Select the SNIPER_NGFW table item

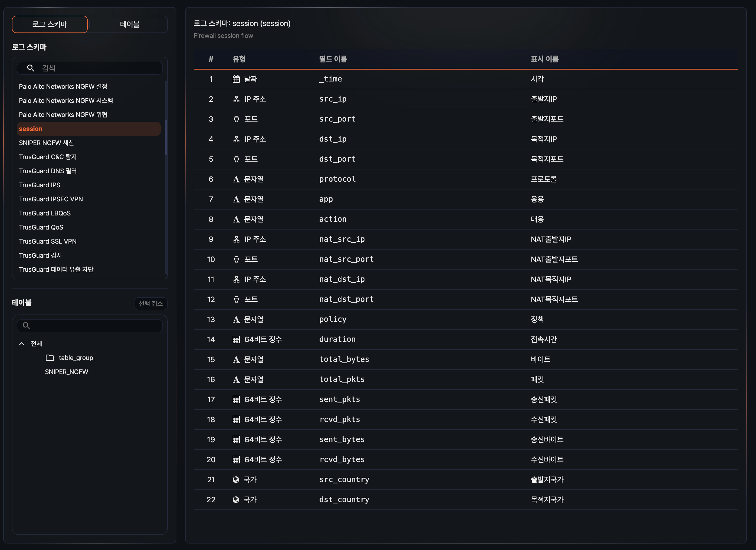point(66,372)
